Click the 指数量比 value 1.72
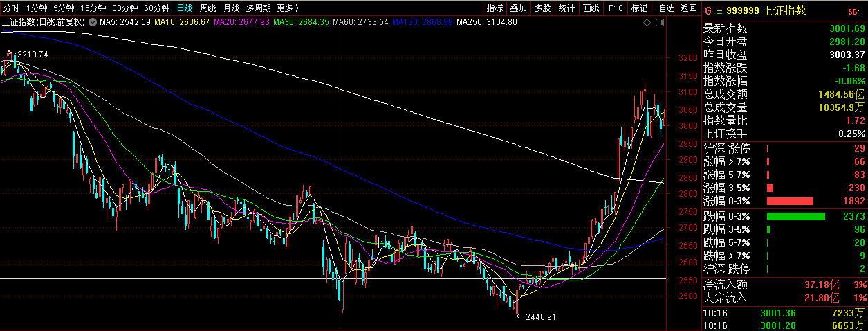 [856, 120]
